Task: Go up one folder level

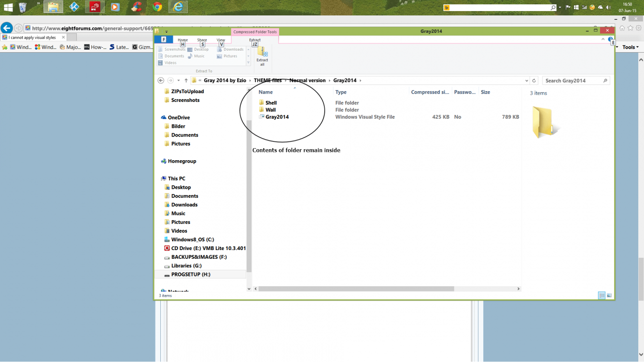Action: (x=186, y=81)
